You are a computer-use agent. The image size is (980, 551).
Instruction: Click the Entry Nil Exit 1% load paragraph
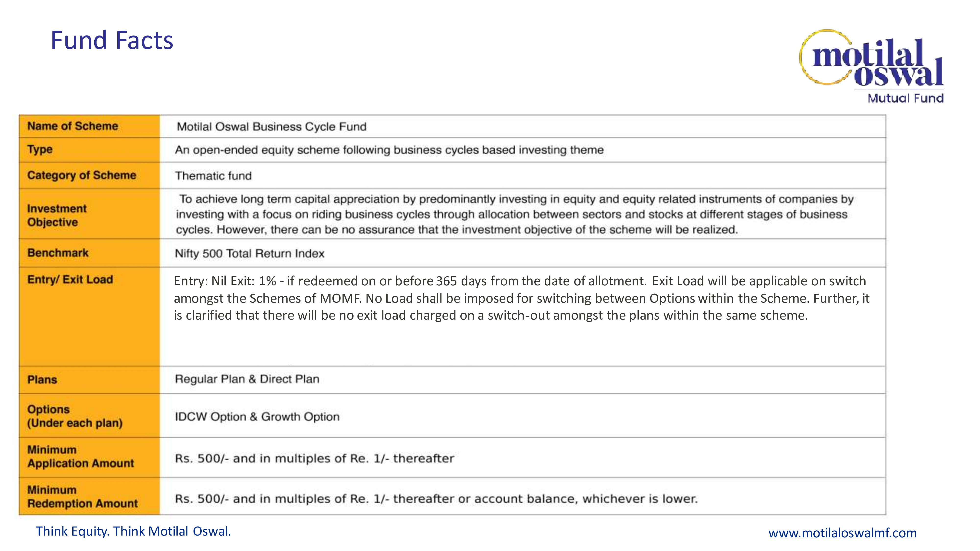pos(521,298)
